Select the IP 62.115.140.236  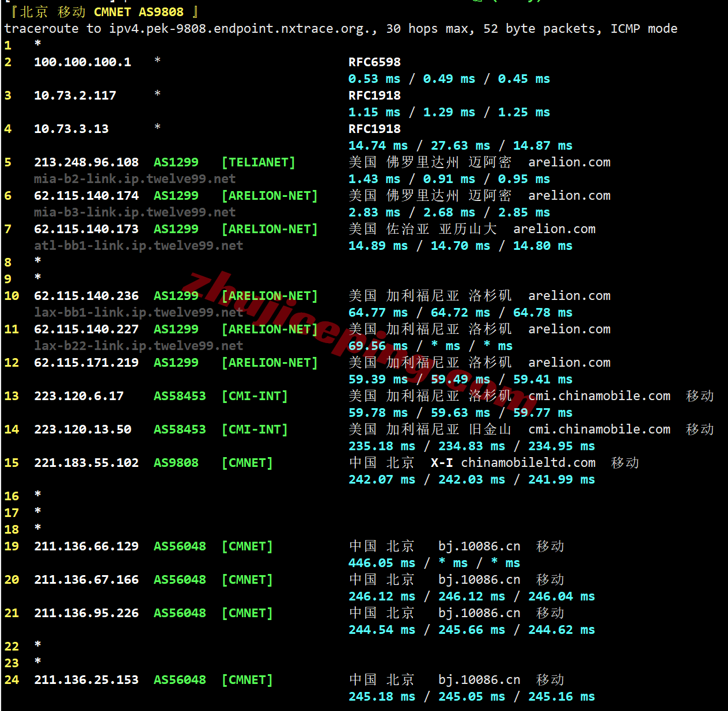[x=86, y=296]
